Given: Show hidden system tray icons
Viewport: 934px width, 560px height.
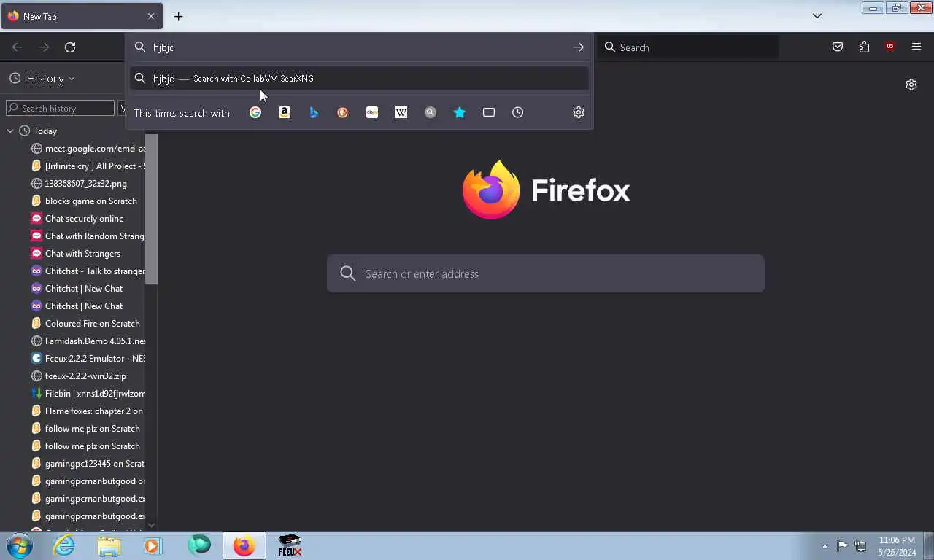Looking at the screenshot, I should [825, 546].
